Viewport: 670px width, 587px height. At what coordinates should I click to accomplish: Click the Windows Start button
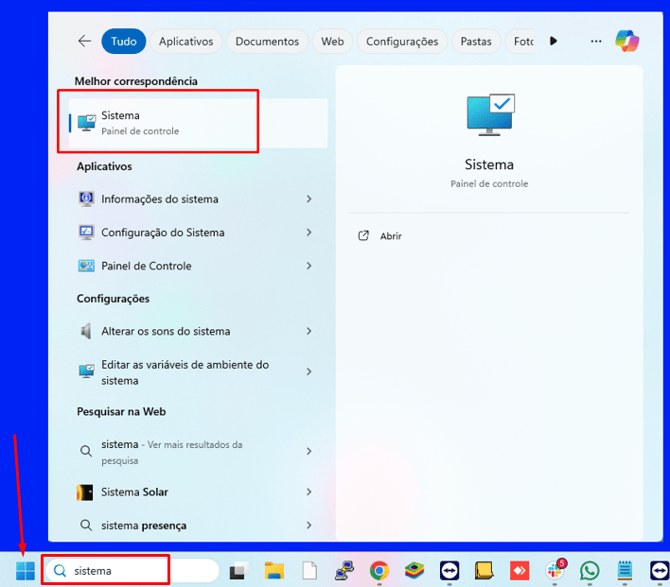(x=25, y=571)
